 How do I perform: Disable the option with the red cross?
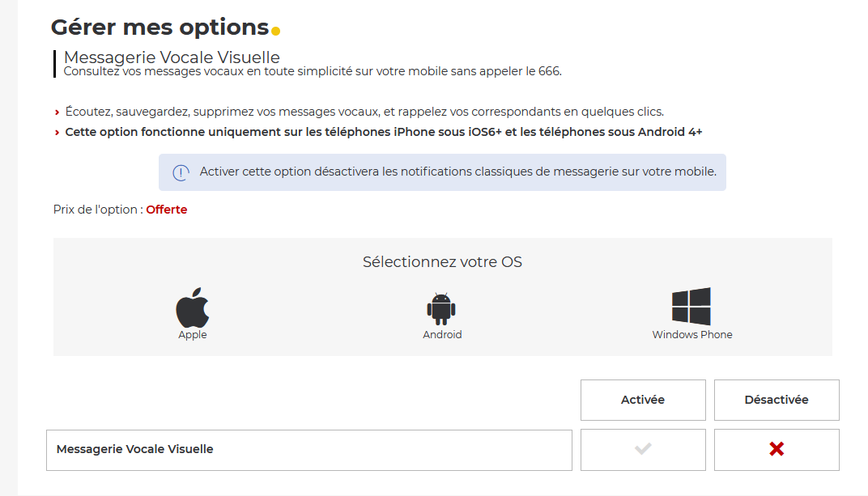coord(777,449)
